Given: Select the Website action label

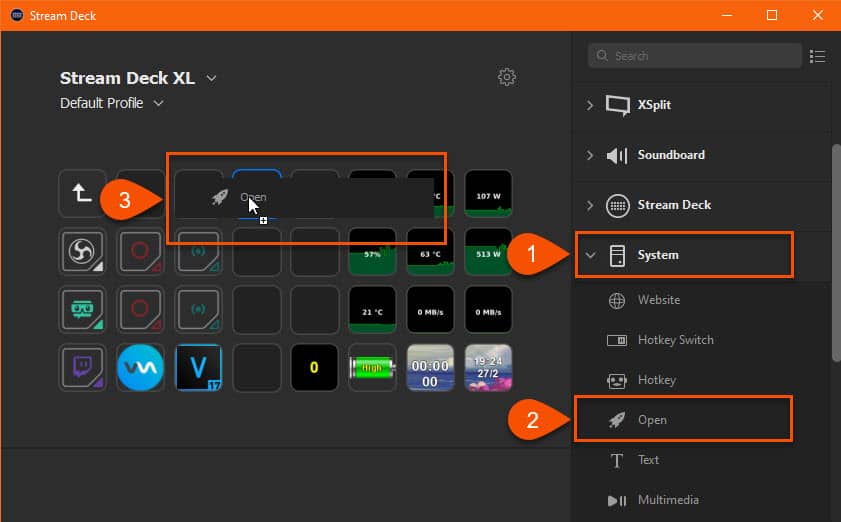Looking at the screenshot, I should [x=659, y=300].
